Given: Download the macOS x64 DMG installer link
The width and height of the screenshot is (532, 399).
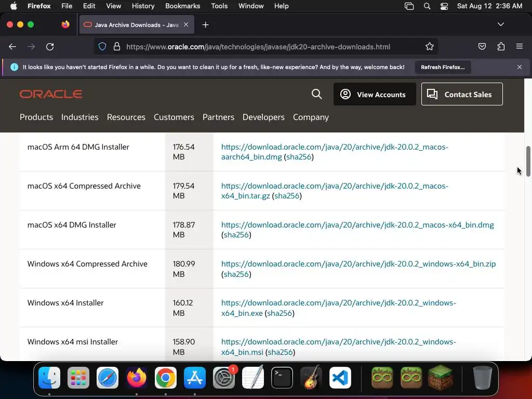Looking at the screenshot, I should point(357,224).
